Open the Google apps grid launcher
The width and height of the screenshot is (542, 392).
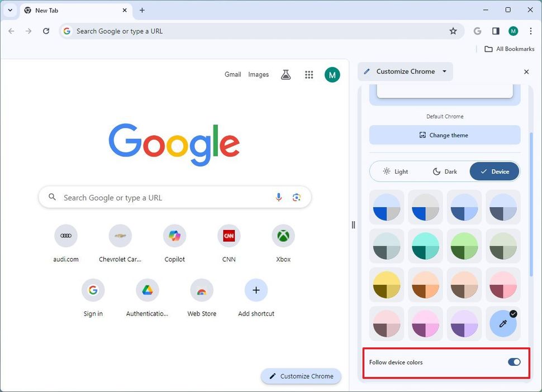click(309, 74)
